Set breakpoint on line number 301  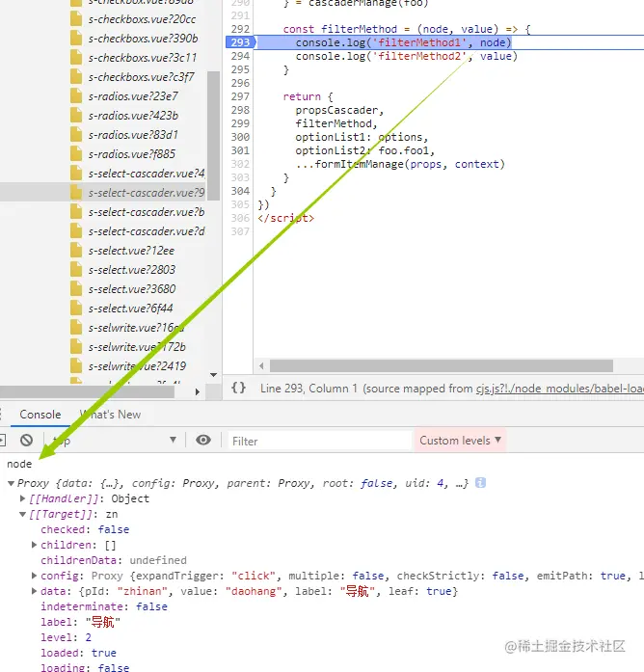[240, 150]
